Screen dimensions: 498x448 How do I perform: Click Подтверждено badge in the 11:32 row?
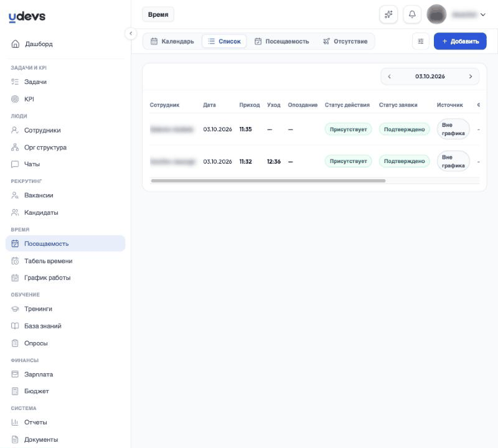[404, 161]
